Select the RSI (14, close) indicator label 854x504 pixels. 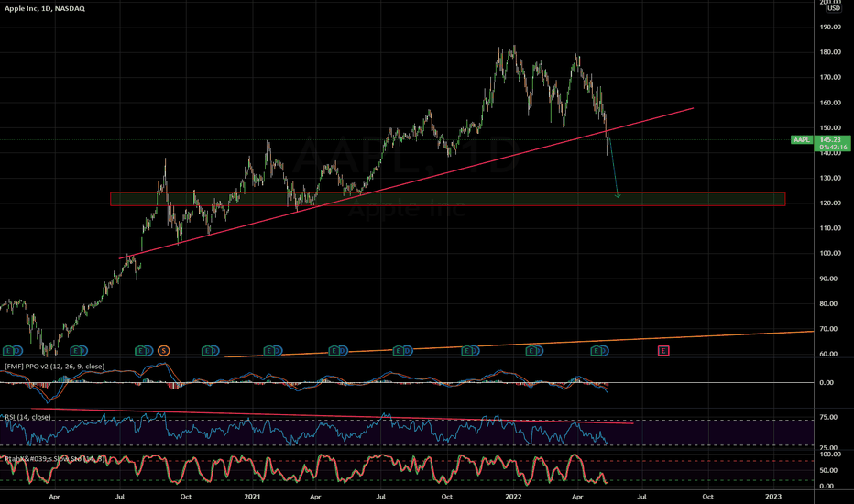pos(27,417)
